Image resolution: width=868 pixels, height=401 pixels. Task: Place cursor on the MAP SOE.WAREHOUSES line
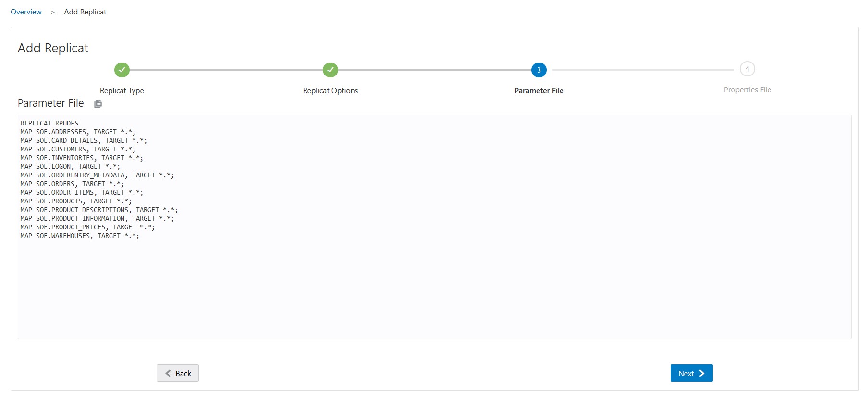pos(80,236)
